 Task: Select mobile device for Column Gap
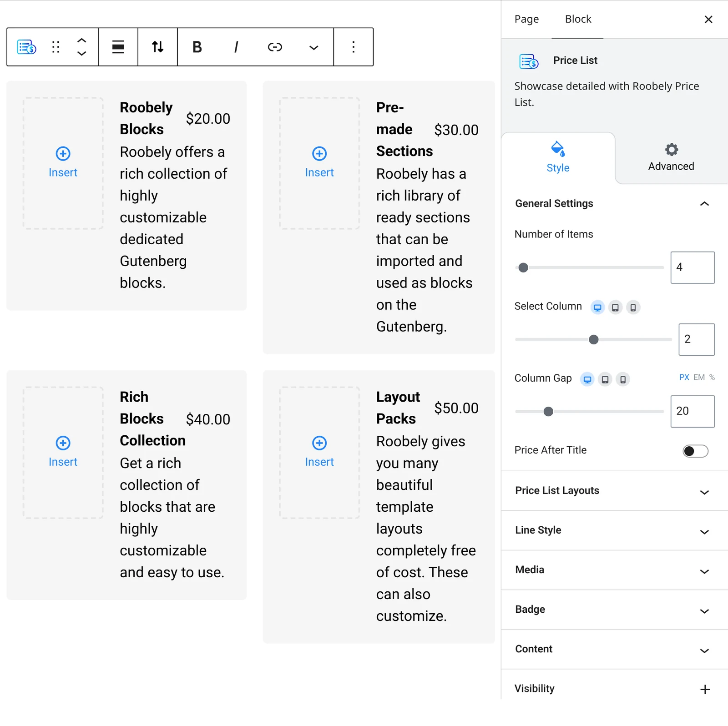(623, 379)
